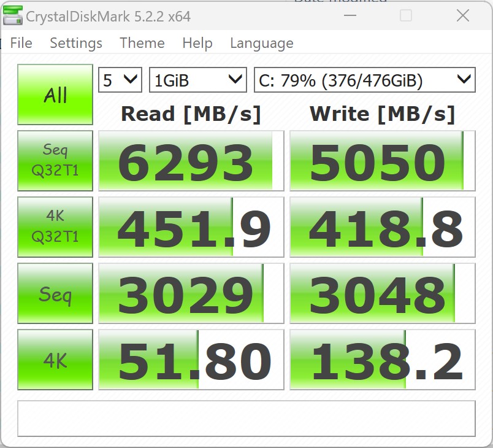Click the Write [MB/s] column header

[383, 114]
